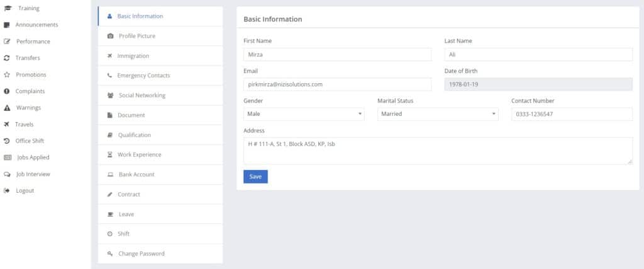The height and width of the screenshot is (269, 644).
Task: Open the Gender dropdown
Action: pos(304,114)
